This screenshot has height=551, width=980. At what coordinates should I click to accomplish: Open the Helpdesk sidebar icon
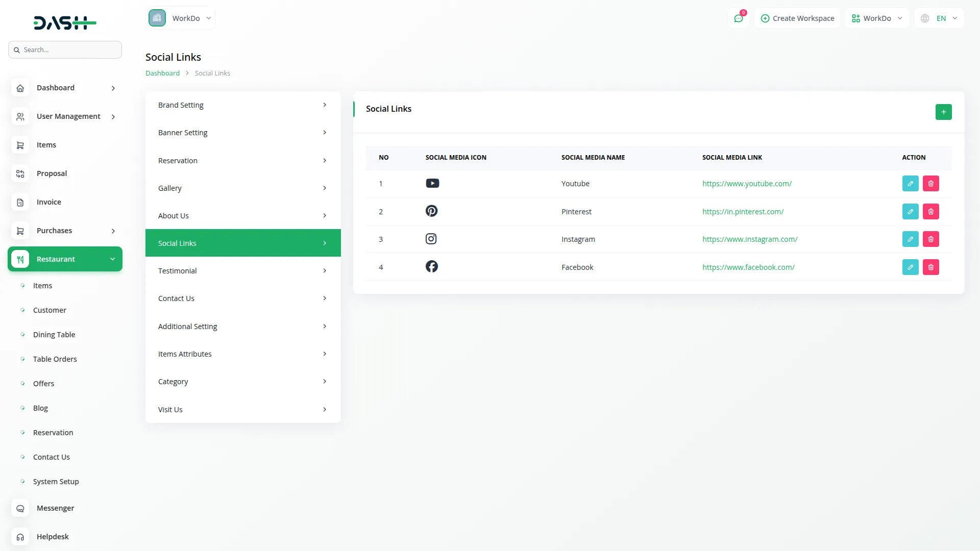(20, 537)
